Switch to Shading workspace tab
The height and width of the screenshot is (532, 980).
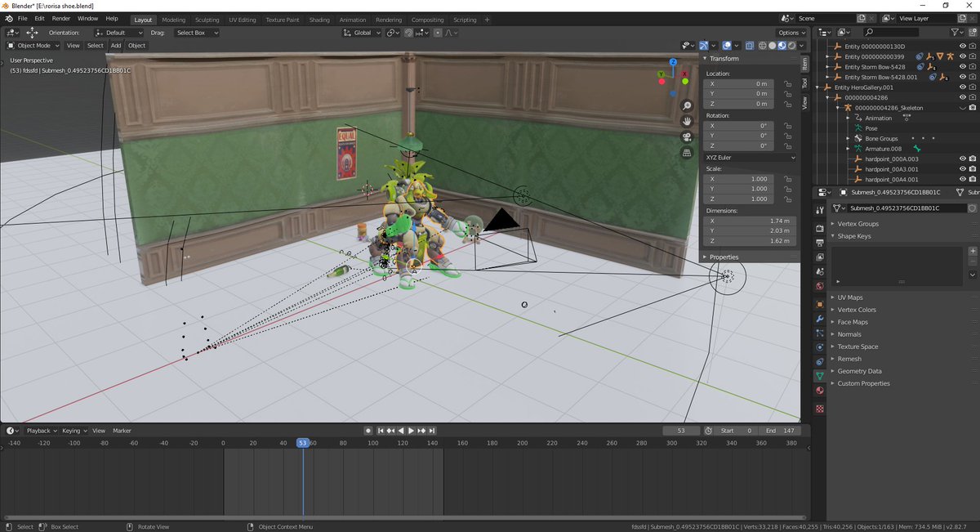pos(319,20)
